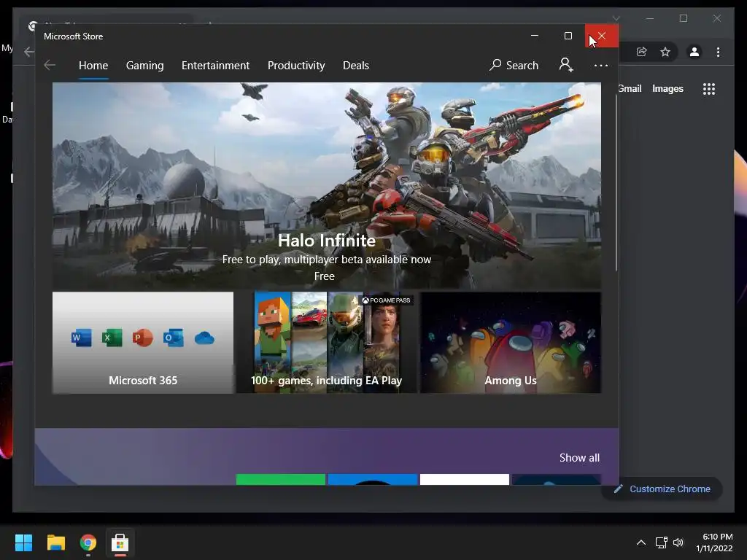747x560 pixels.
Task: Open the Google apps grid icon
Action: click(x=709, y=89)
